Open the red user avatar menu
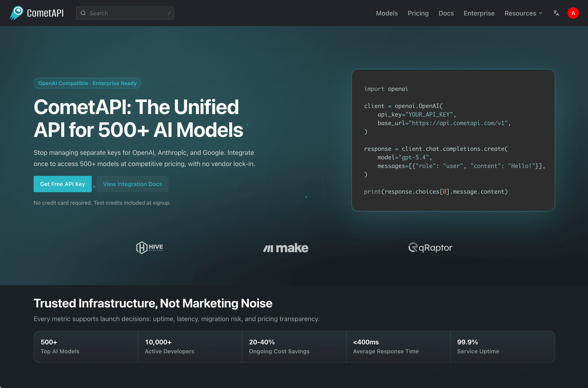 [x=573, y=13]
